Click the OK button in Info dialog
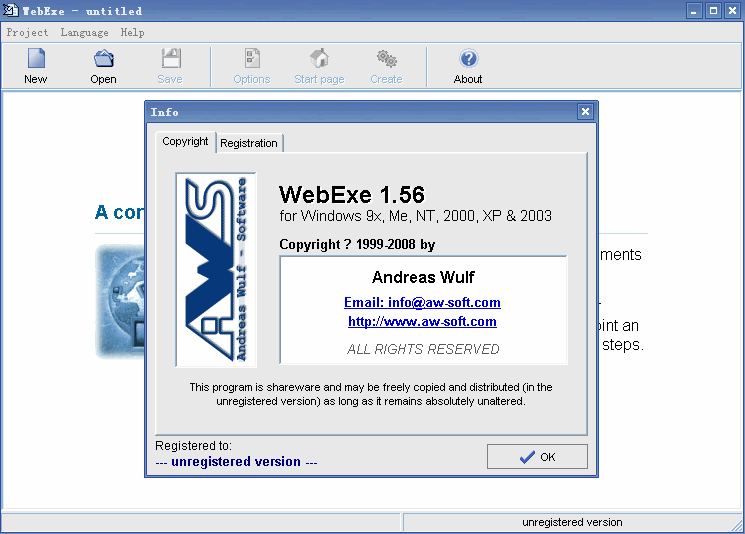Viewport: 745px width, 534px height. pyautogui.click(x=537, y=457)
